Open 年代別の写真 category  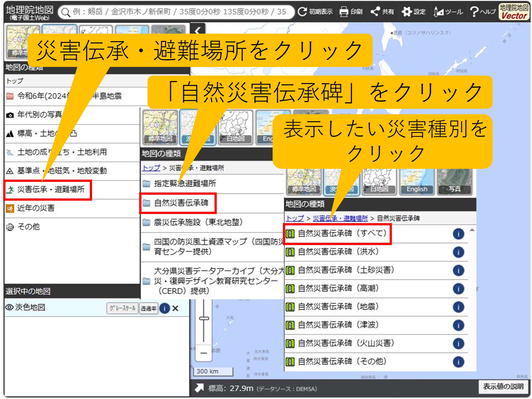(72, 115)
